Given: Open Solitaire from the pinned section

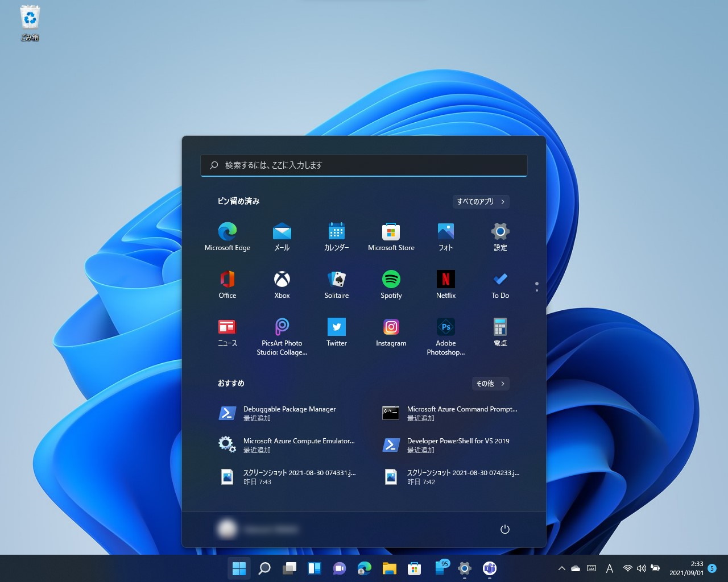Looking at the screenshot, I should (336, 284).
